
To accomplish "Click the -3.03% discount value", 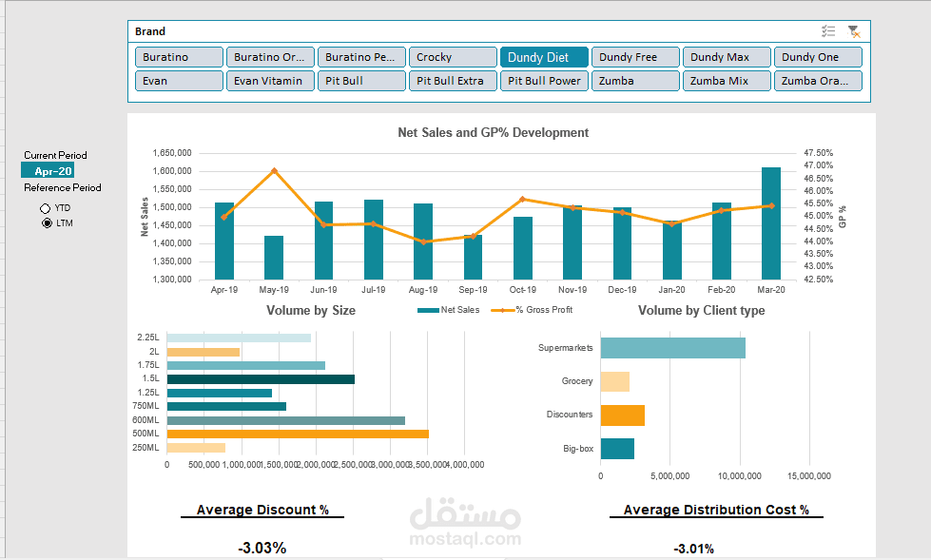I will [262, 549].
